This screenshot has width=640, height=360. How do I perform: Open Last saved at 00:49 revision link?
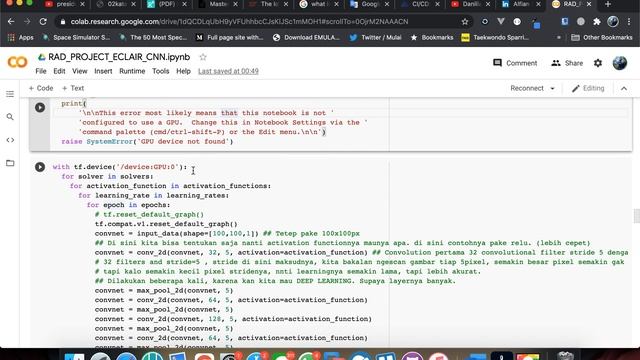(x=228, y=71)
